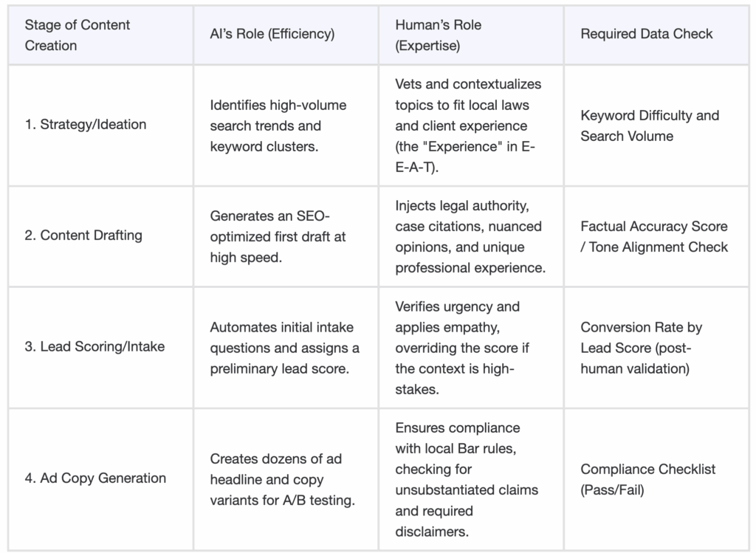Screen dimensions: 756x553
Task: Select the "1. Strategy/Ideation" row label
Action: [86, 125]
